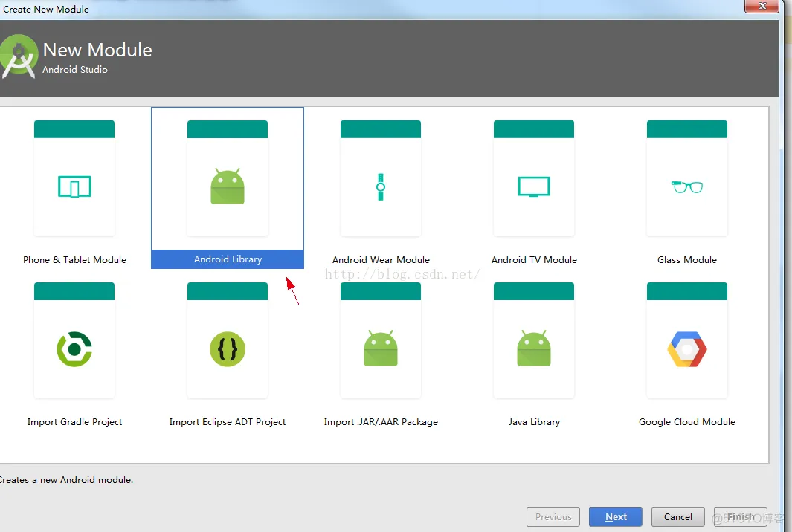Click the Android Studio logo in header
Image resolution: width=792 pixels, height=532 pixels.
(x=19, y=56)
